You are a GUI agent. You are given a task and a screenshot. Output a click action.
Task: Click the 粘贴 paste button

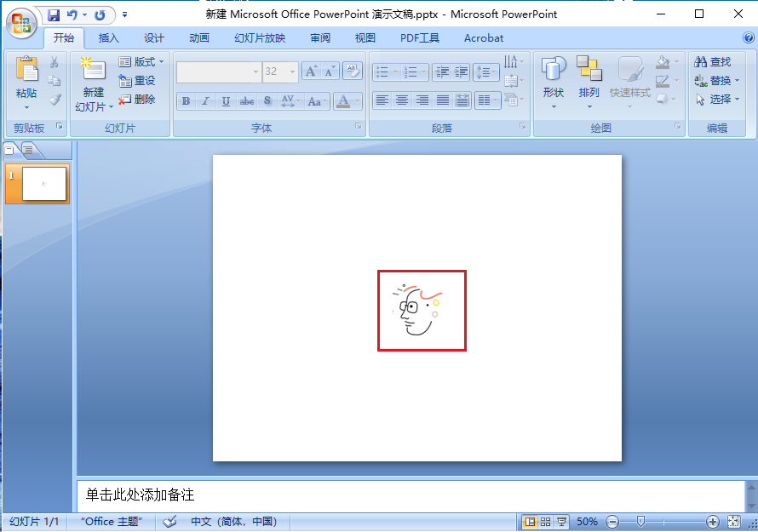coord(26,83)
